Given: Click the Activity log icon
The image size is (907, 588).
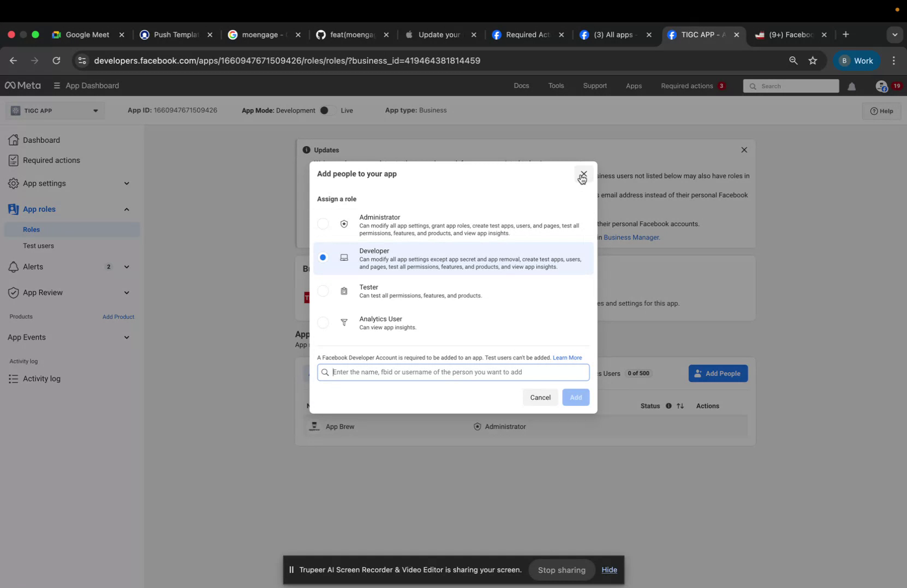Looking at the screenshot, I should (x=14, y=379).
